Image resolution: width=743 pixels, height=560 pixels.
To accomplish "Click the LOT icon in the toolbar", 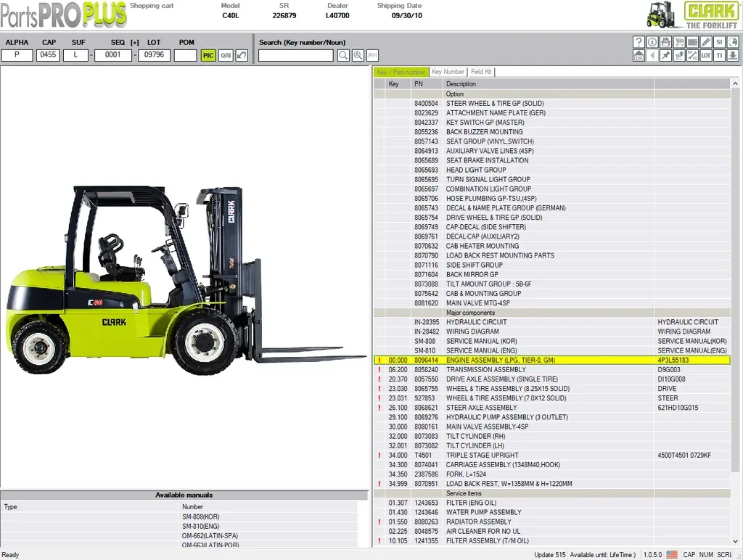I will click(x=705, y=55).
